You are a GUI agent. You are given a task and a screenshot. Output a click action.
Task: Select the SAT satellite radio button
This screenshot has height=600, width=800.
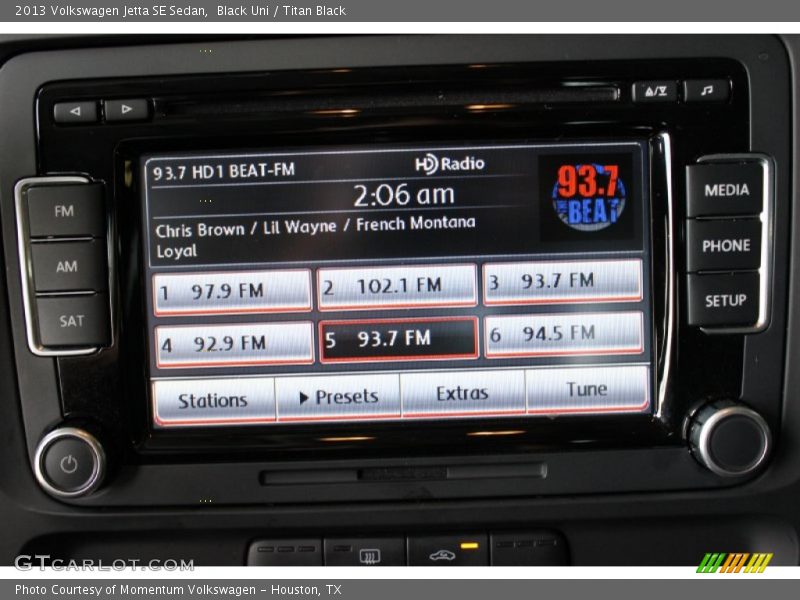71,321
